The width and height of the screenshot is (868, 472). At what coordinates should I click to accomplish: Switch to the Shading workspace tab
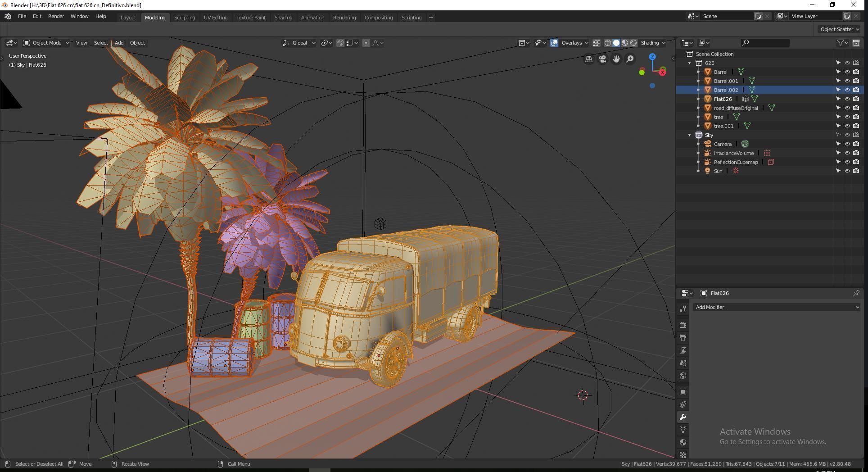(283, 18)
